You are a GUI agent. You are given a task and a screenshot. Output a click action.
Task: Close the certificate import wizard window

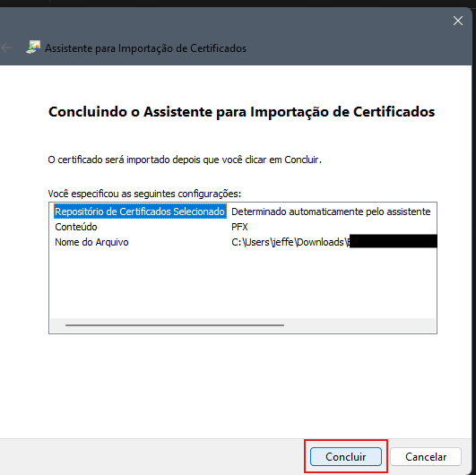point(458,21)
